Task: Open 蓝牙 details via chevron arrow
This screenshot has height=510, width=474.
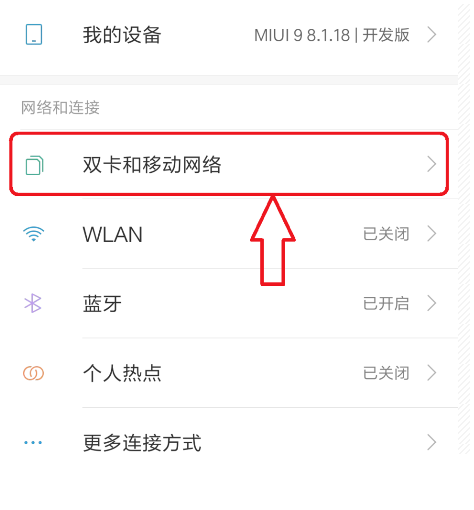Action: (432, 303)
